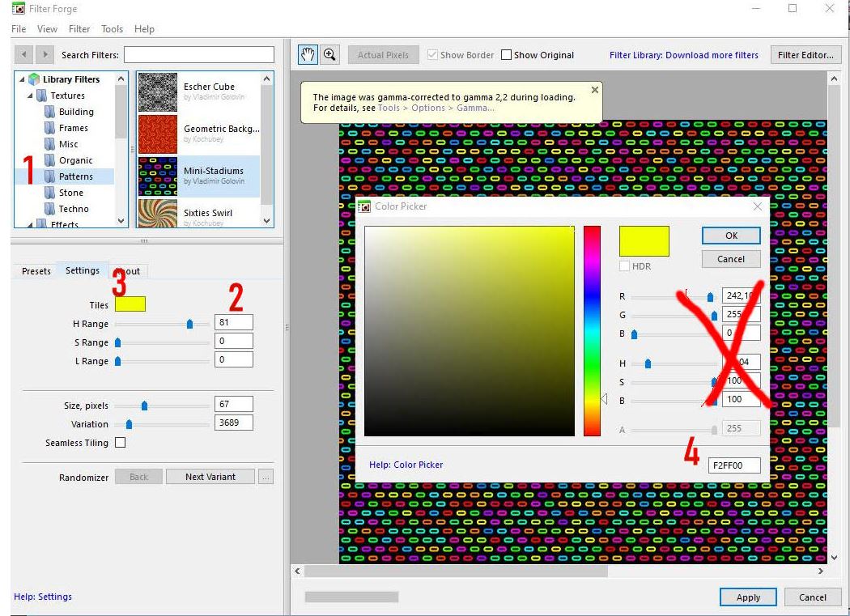The image size is (850, 616).
Task: Select the Sixties Swirl filter thumbnail
Action: [157, 213]
